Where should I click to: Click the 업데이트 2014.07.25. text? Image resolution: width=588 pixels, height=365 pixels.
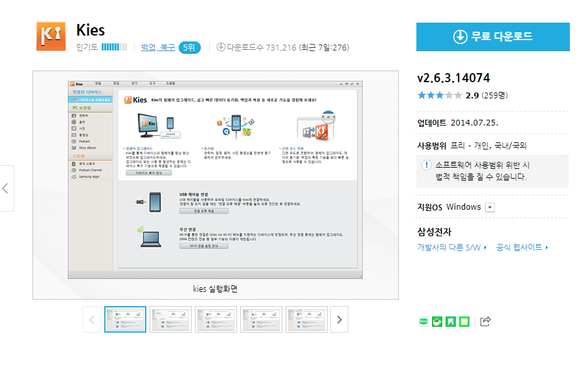[458, 123]
